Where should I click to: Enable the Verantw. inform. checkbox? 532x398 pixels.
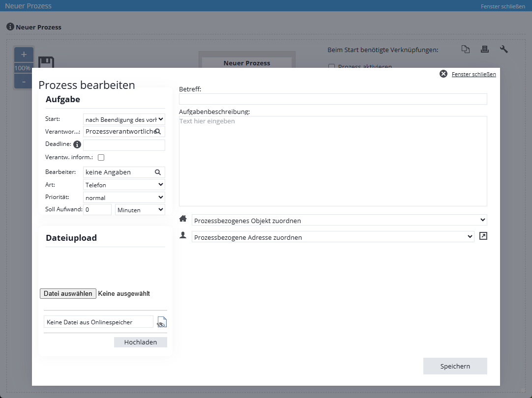click(101, 158)
